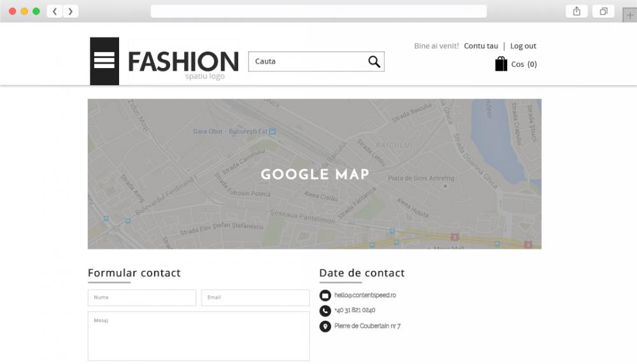Viewport: 637px width, 364px height.
Task: Click the Log out link
Action: tap(523, 46)
